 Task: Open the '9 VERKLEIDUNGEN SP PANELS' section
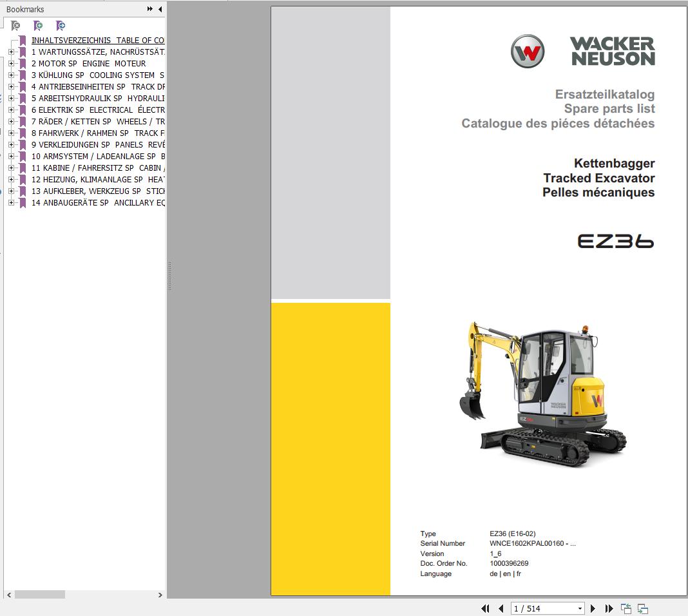point(97,144)
